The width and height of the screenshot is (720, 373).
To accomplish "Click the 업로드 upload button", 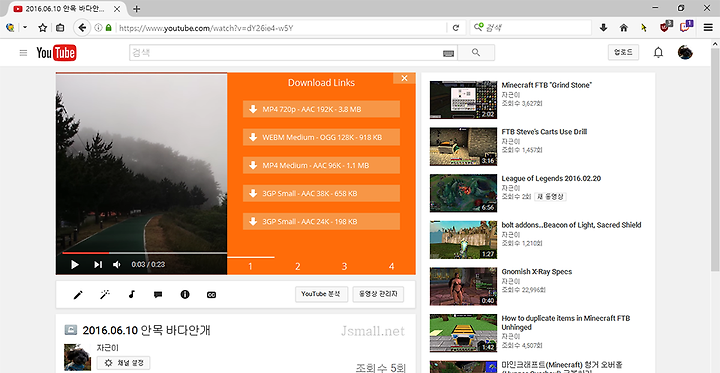I will (623, 52).
